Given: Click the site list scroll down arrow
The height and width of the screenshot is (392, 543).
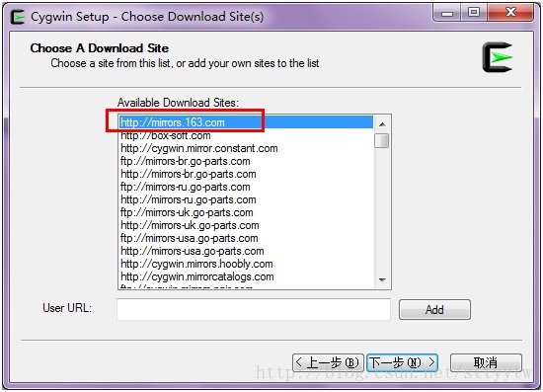Looking at the screenshot, I should (x=382, y=279).
